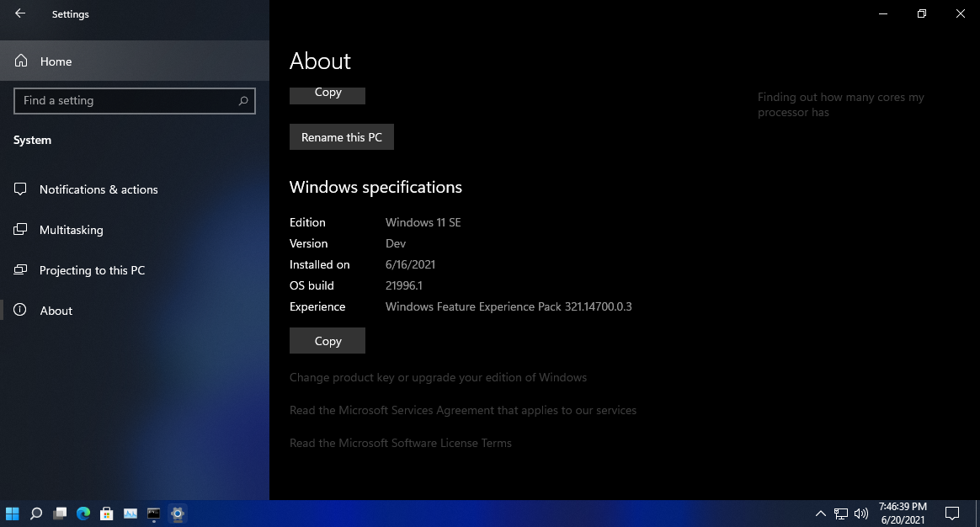Click the Notifications & actions icon
This screenshot has width=980, height=527.
pos(20,189)
